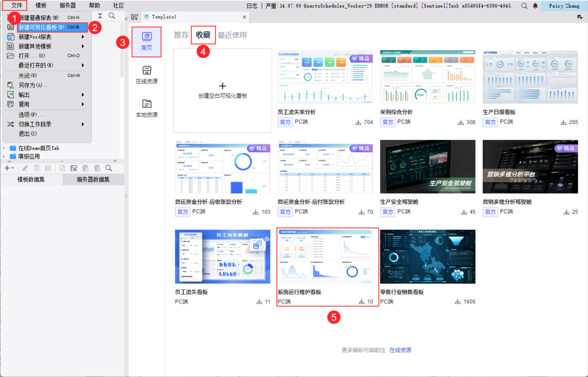Switch to the 最近使用 tab
Viewport: 588px width, 377px height.
[x=232, y=35]
